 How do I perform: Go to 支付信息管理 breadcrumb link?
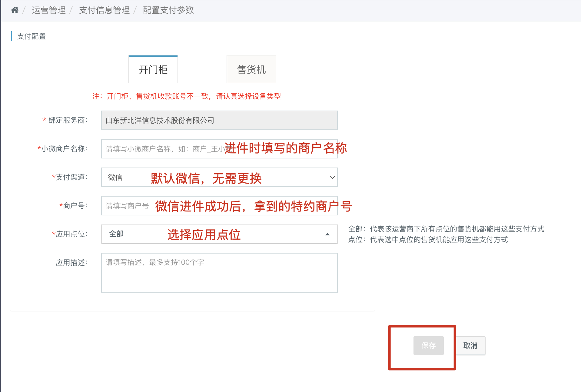click(105, 10)
